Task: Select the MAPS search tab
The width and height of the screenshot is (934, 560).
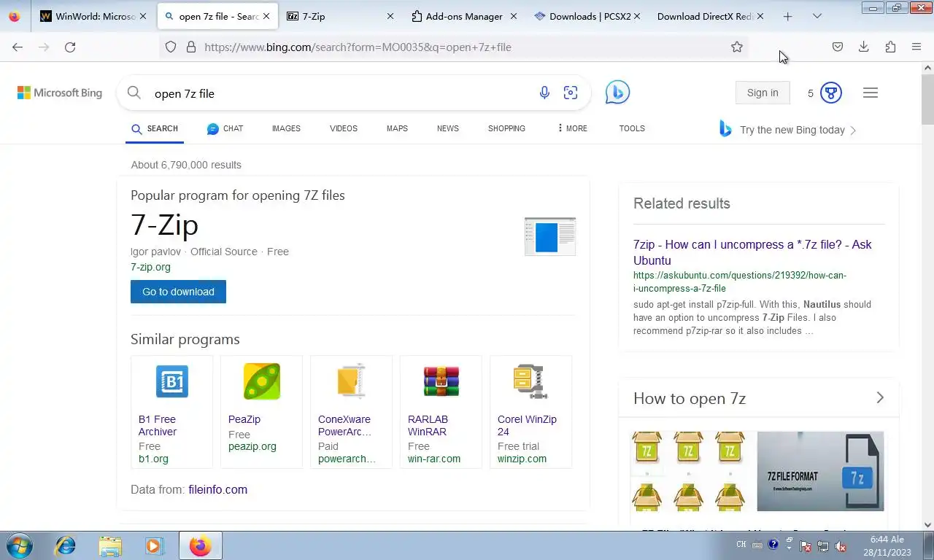Action: tap(397, 128)
